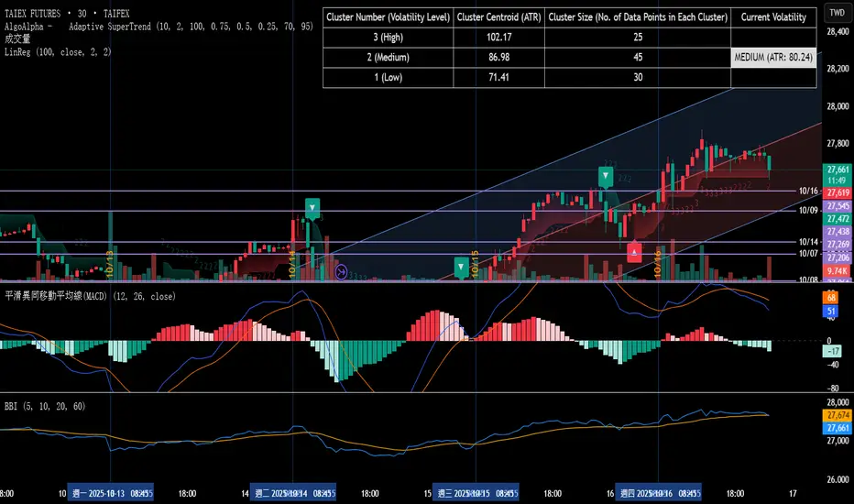Click the 週四 2025-10-16 date marker
Viewport: 854px width, 504px height.
pos(658,492)
